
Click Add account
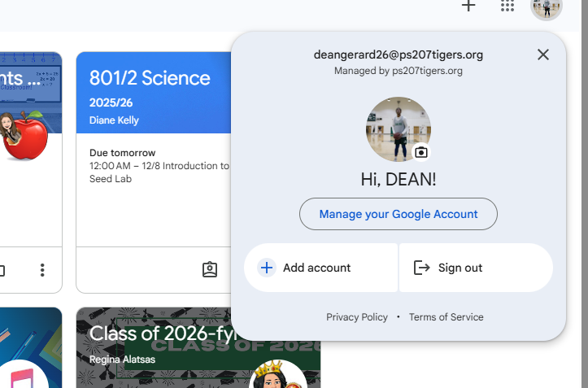pos(321,268)
